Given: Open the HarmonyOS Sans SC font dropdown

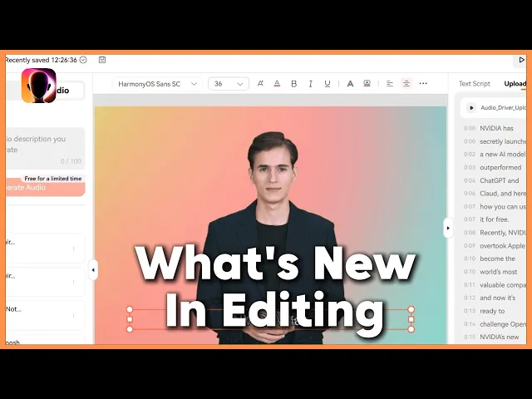Looking at the screenshot, I should click(x=157, y=84).
